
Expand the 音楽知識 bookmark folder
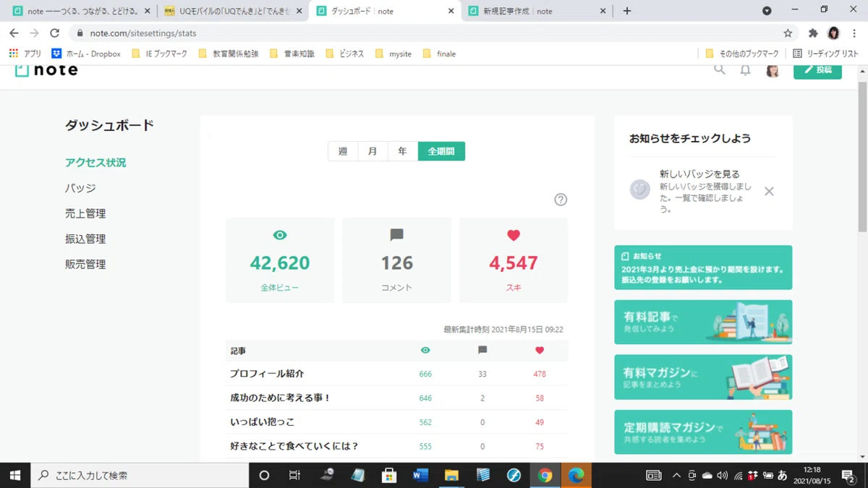292,53
